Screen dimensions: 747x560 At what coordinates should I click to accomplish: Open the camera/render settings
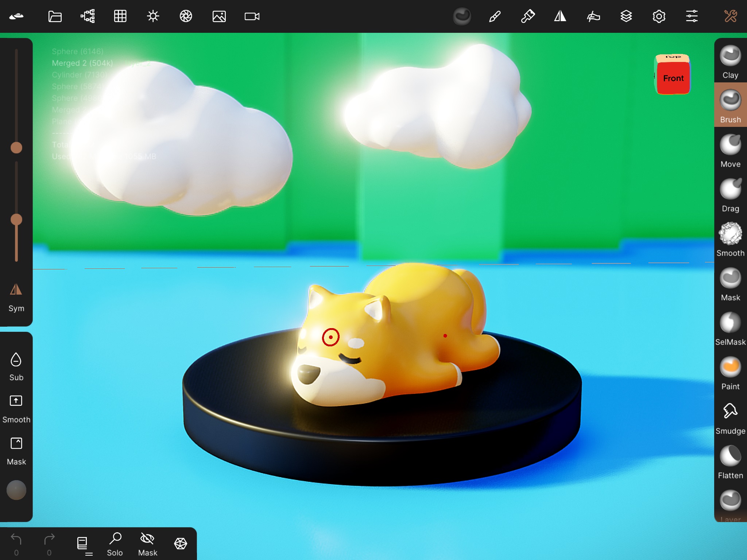[x=251, y=16]
